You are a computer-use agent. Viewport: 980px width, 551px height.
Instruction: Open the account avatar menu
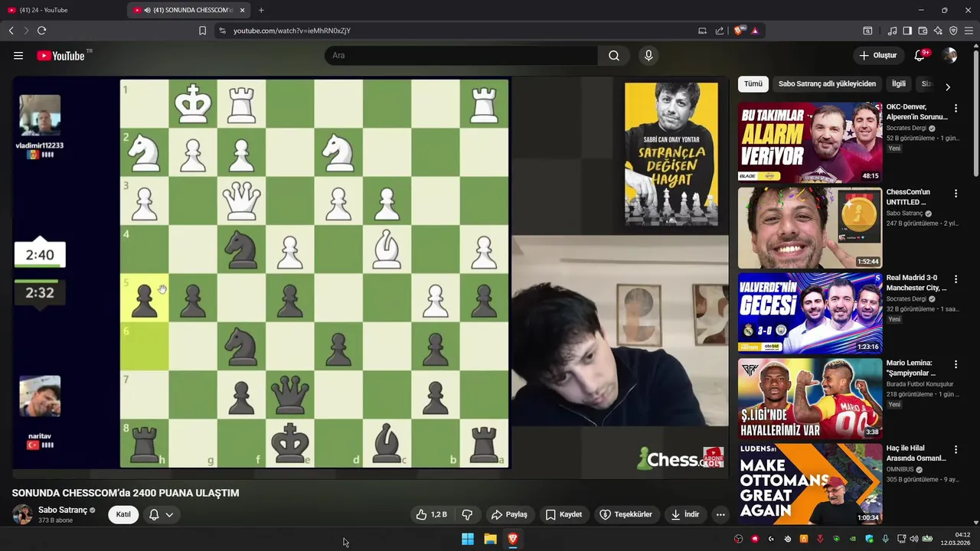(x=949, y=56)
